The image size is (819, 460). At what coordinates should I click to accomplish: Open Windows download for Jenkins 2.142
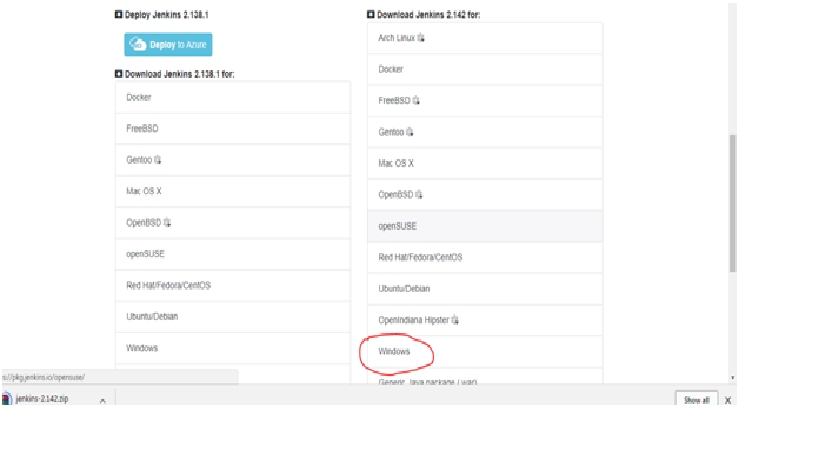tap(485, 351)
